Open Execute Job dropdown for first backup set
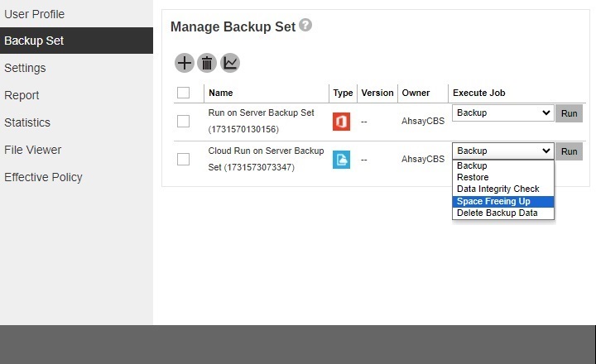The width and height of the screenshot is (596, 364). (x=502, y=113)
